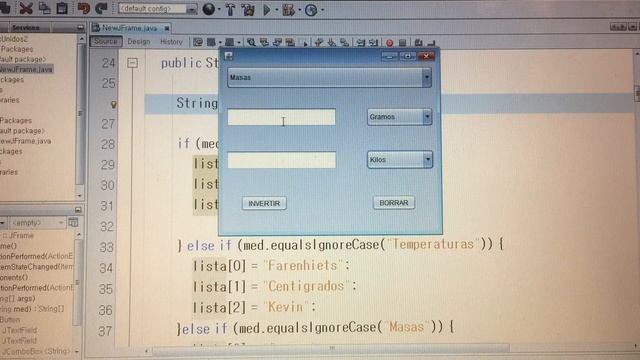Clean and build with hammer-broom icon
The height and width of the screenshot is (360, 640).
[x=248, y=9]
